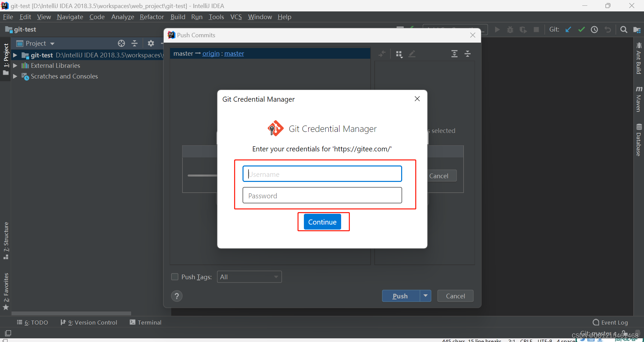644x342 pixels.
Task: Open the Tools menu
Action: [216, 17]
